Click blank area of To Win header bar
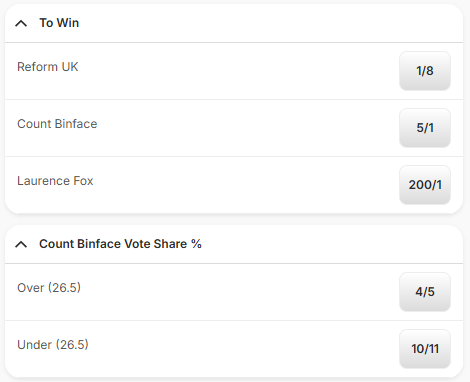 267,23
